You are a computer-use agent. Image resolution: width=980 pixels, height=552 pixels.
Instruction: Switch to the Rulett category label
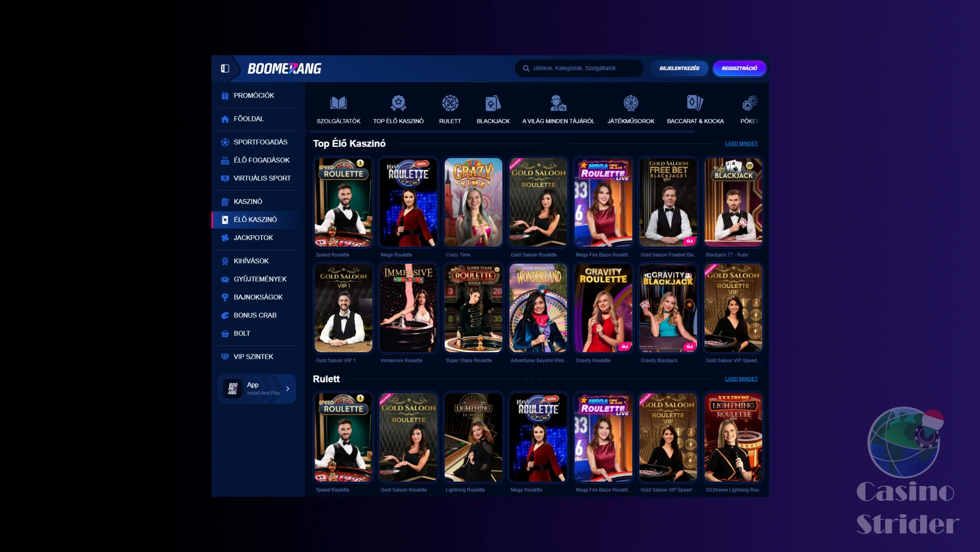click(450, 121)
